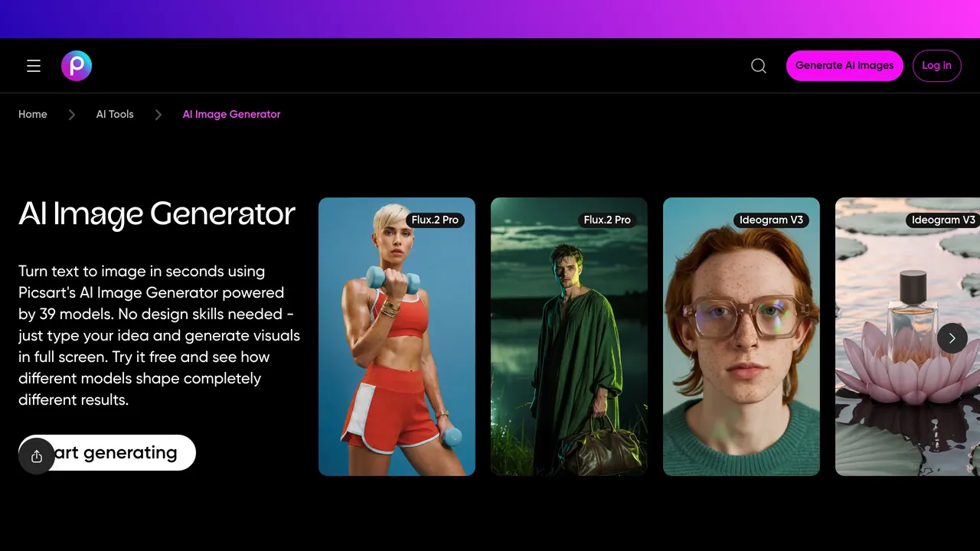
Task: Click the Start generating button
Action: [107, 452]
